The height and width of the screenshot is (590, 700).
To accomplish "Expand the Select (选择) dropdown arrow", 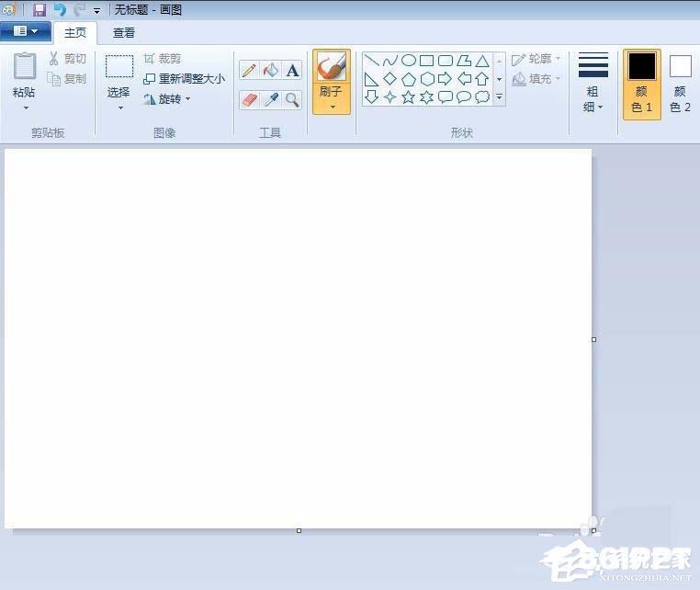I will [x=120, y=108].
